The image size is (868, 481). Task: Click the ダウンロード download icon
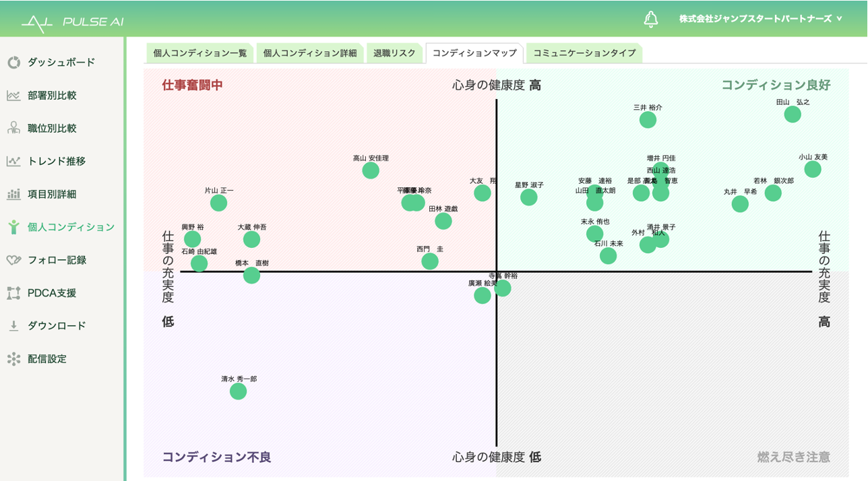(14, 326)
